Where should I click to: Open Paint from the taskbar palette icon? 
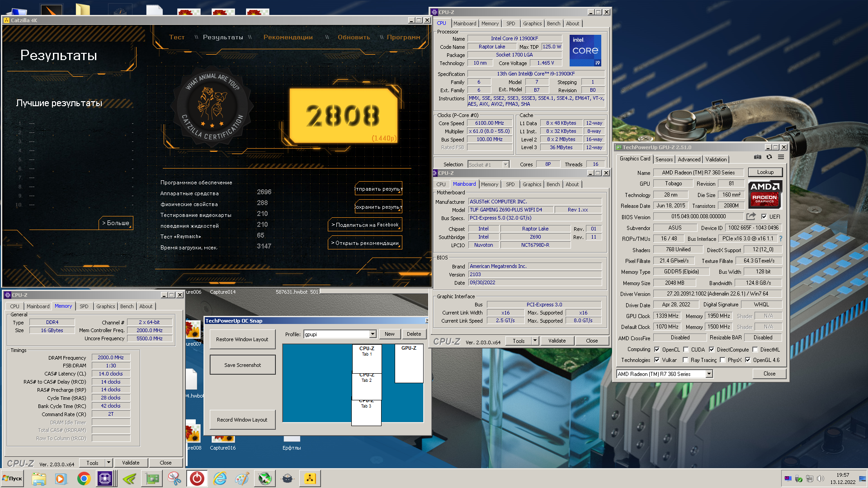click(x=242, y=479)
